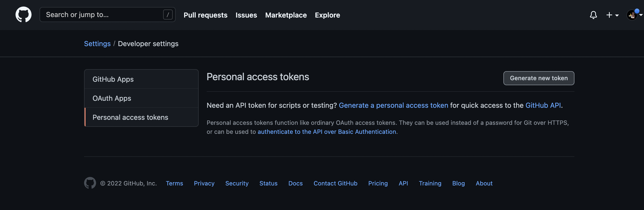Open the Marketplace page
The height and width of the screenshot is (210, 644).
click(286, 15)
